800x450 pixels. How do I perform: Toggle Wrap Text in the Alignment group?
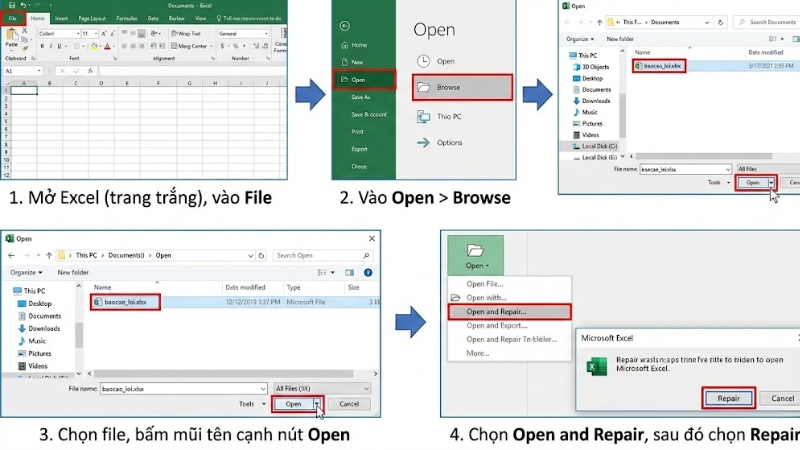188,33
